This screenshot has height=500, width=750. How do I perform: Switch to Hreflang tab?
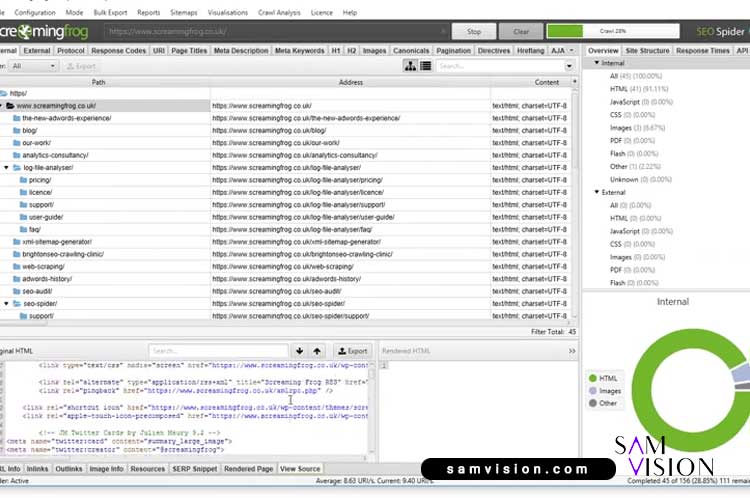coord(530,51)
